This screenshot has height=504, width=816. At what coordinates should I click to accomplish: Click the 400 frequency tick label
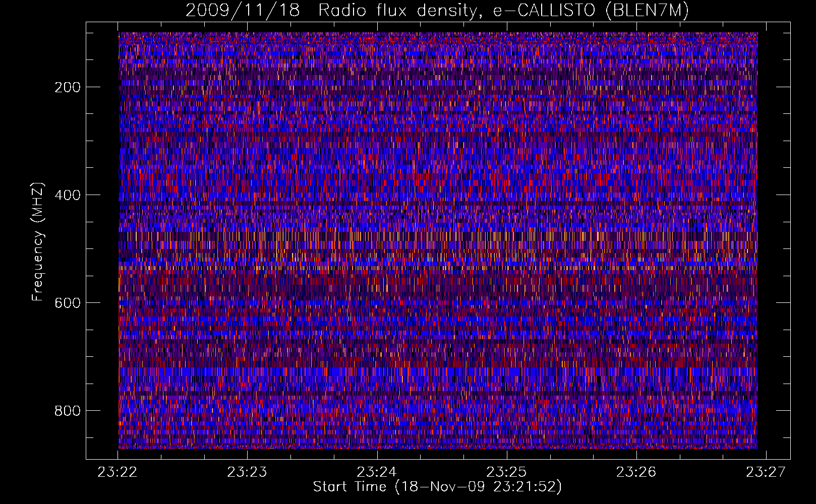point(68,195)
